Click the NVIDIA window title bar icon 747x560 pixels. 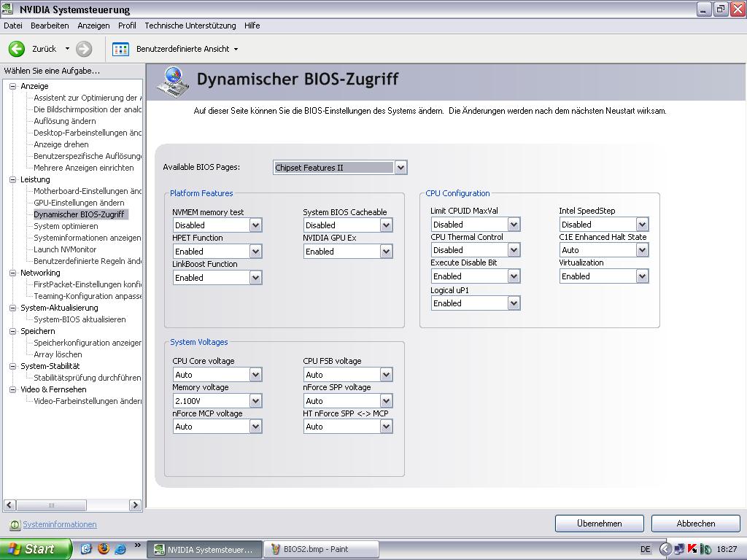click(7, 9)
